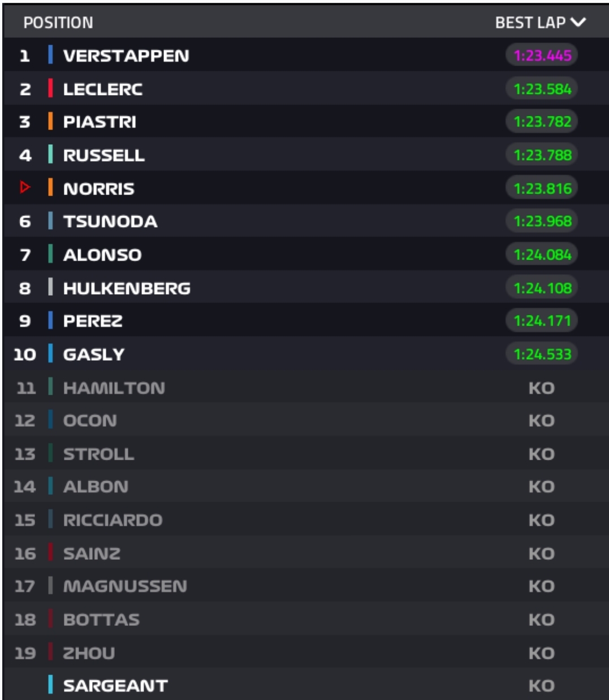The width and height of the screenshot is (609, 700).
Task: Select the Alonso driver name
Action: [x=102, y=255]
